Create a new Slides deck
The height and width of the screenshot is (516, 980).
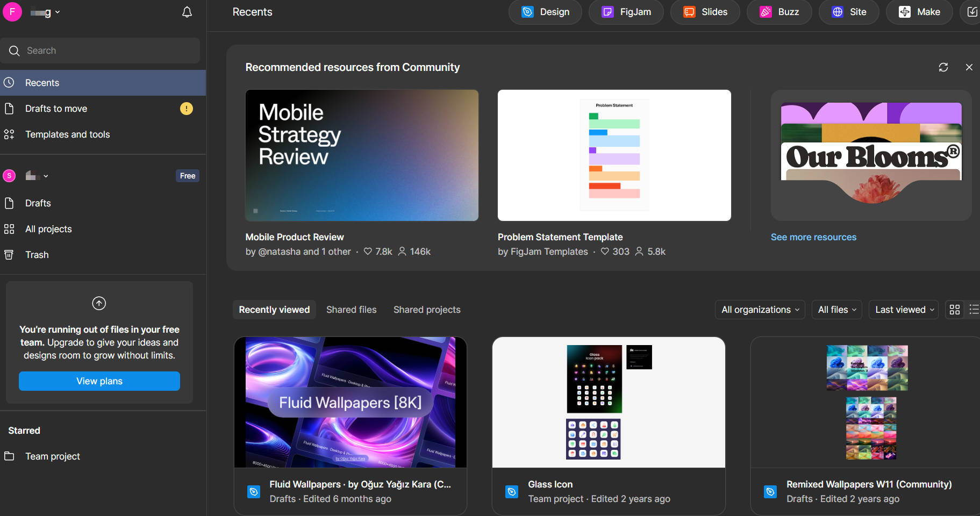[705, 12]
